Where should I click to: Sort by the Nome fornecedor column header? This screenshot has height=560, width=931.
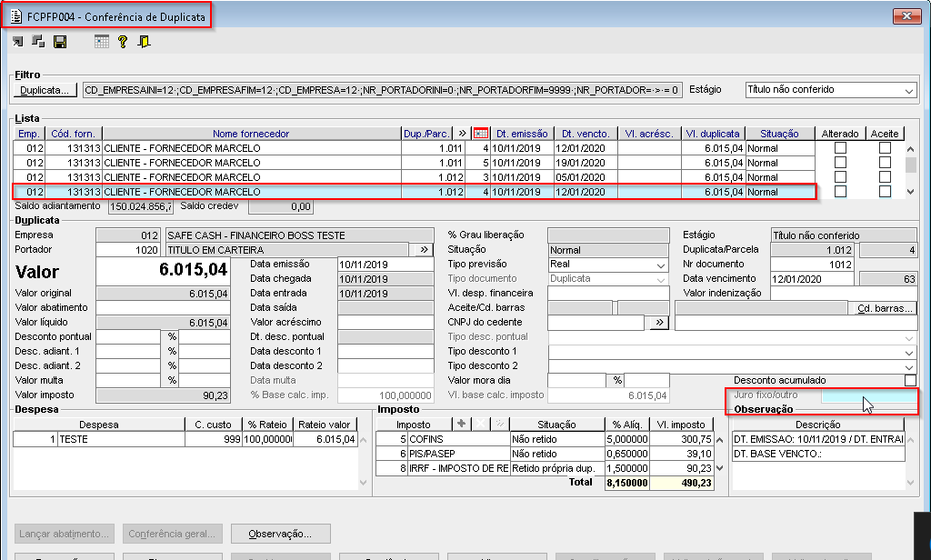(251, 134)
